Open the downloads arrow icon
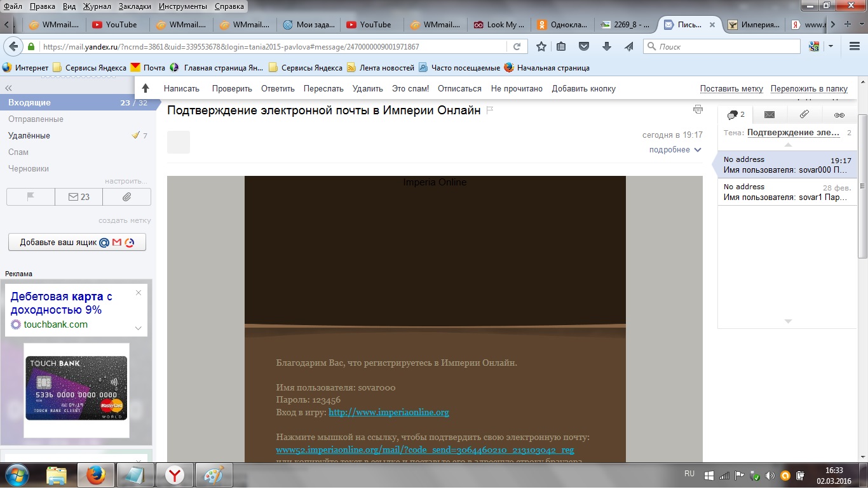868x494 pixels. pyautogui.click(x=606, y=46)
